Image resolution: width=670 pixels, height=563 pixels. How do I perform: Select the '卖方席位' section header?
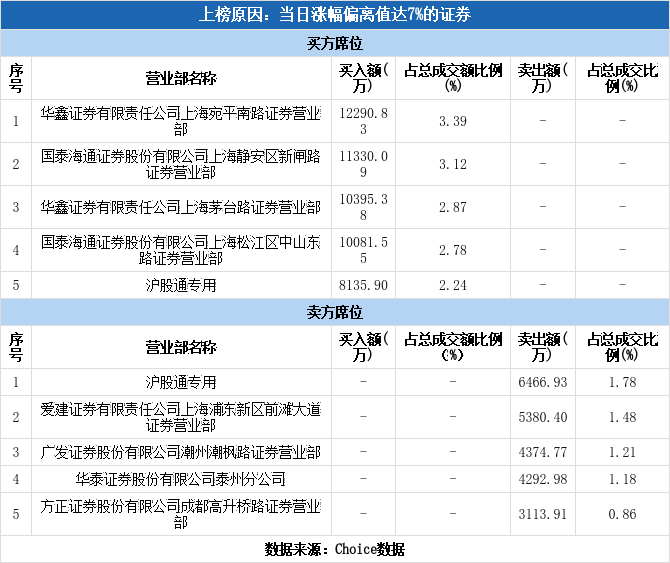[x=335, y=312]
